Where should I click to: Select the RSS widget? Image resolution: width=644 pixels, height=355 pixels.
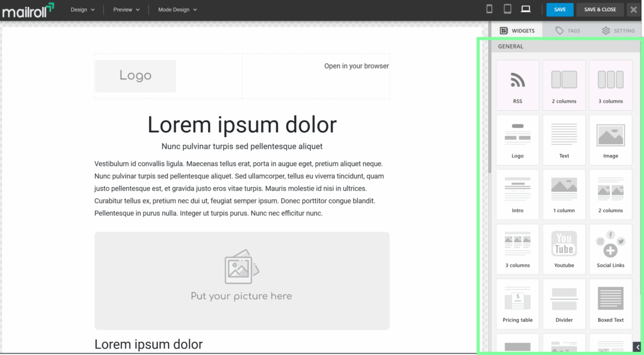click(518, 85)
